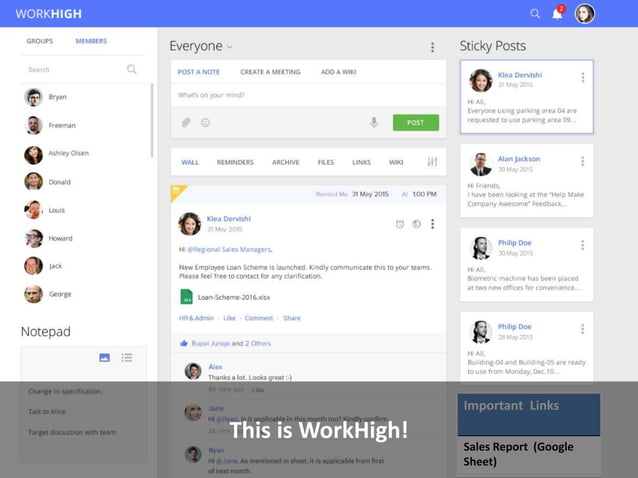Open Klea Dervishi's parking sticky post
This screenshot has height=478, width=638.
click(x=527, y=97)
